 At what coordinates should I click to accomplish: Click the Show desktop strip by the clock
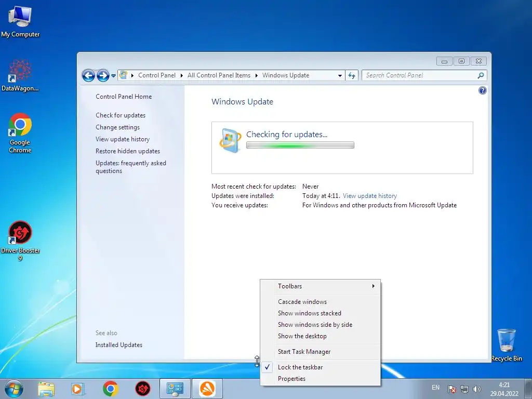coord(528,389)
